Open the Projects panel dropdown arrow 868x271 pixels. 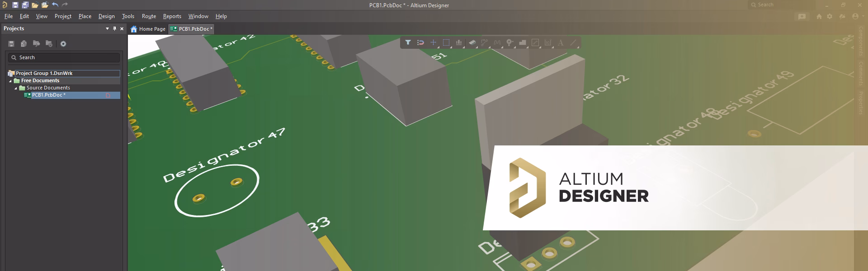[x=107, y=28]
